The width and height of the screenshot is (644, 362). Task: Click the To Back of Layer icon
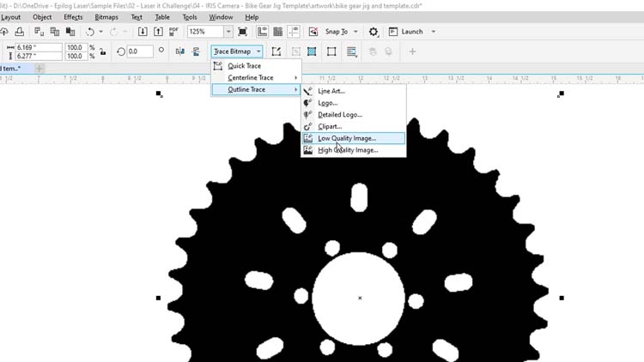[388, 51]
